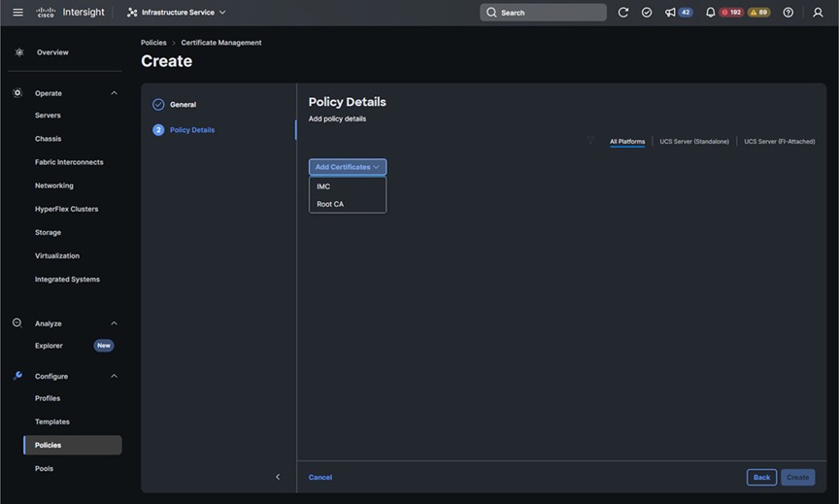Choose Root CA from the certificates dropdown

point(348,204)
